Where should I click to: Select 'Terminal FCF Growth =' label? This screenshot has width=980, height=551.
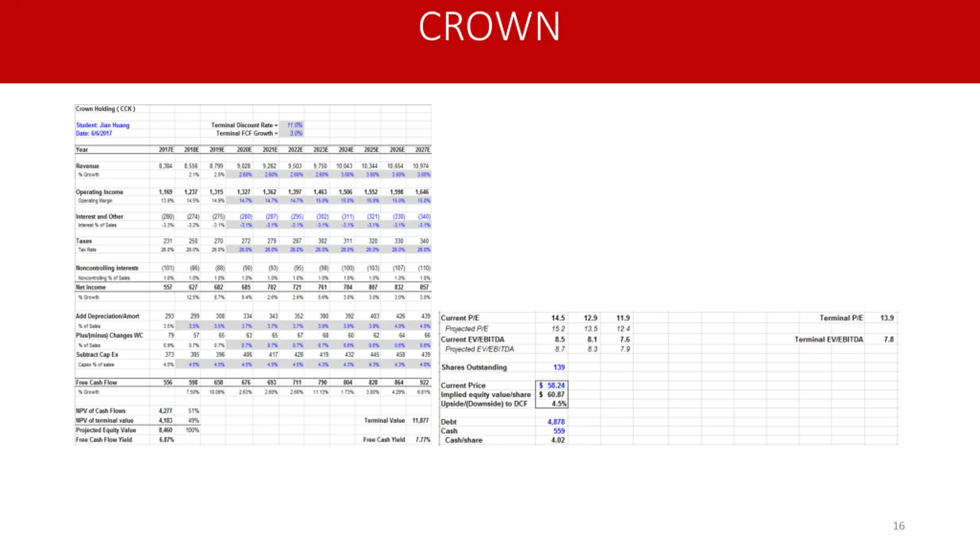coord(247,133)
